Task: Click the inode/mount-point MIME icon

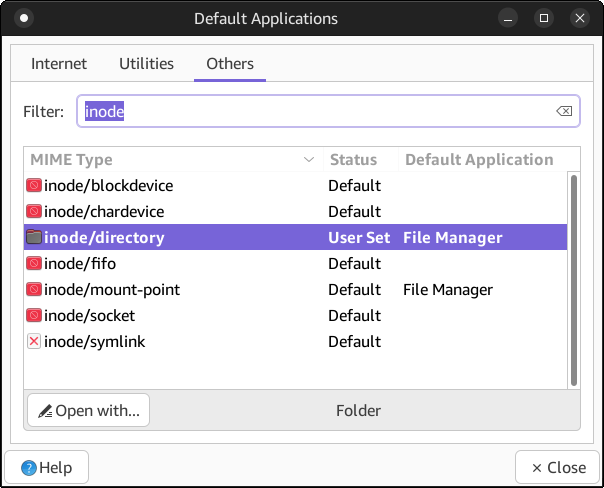Action: tap(34, 289)
